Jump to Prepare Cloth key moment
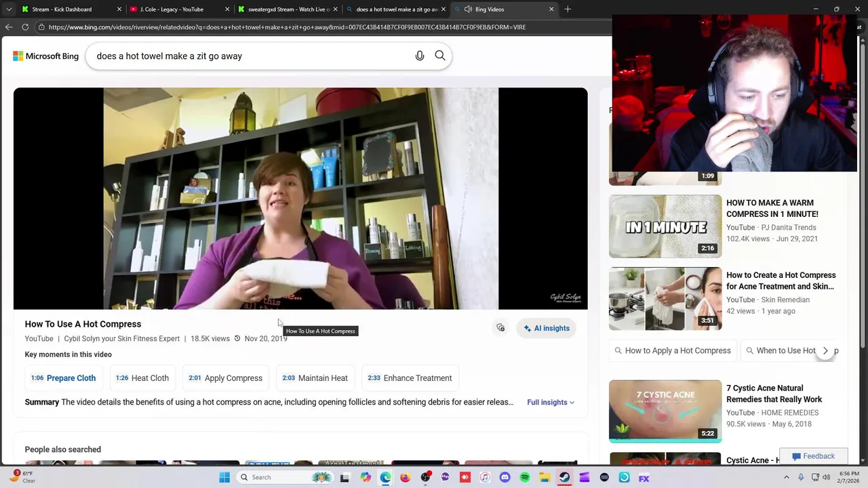 (x=64, y=378)
